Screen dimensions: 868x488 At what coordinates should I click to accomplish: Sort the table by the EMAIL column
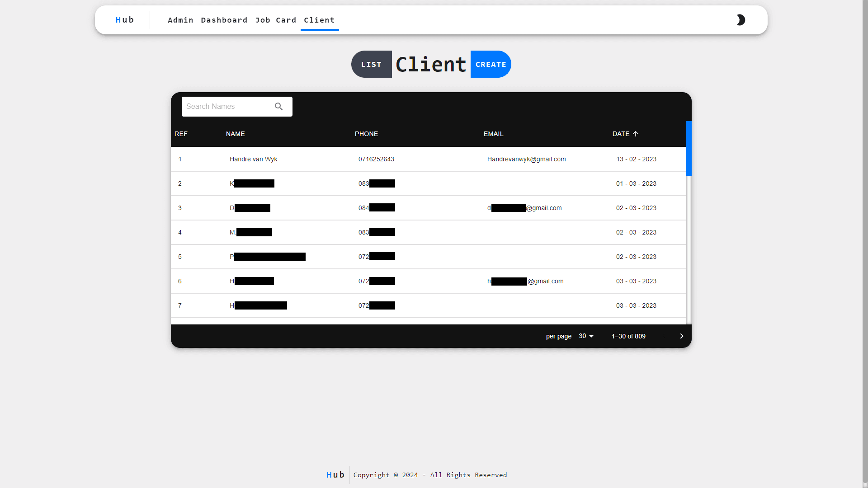(493, 133)
